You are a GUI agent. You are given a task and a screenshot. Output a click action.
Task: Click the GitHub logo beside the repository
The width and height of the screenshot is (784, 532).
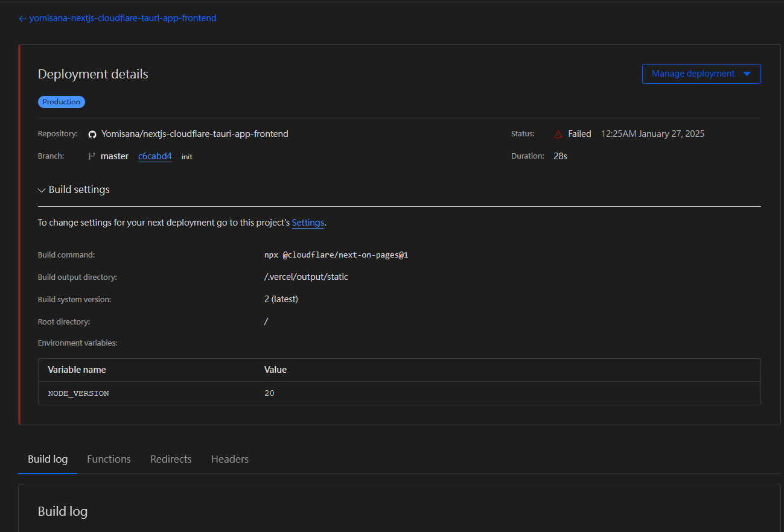[x=92, y=135]
